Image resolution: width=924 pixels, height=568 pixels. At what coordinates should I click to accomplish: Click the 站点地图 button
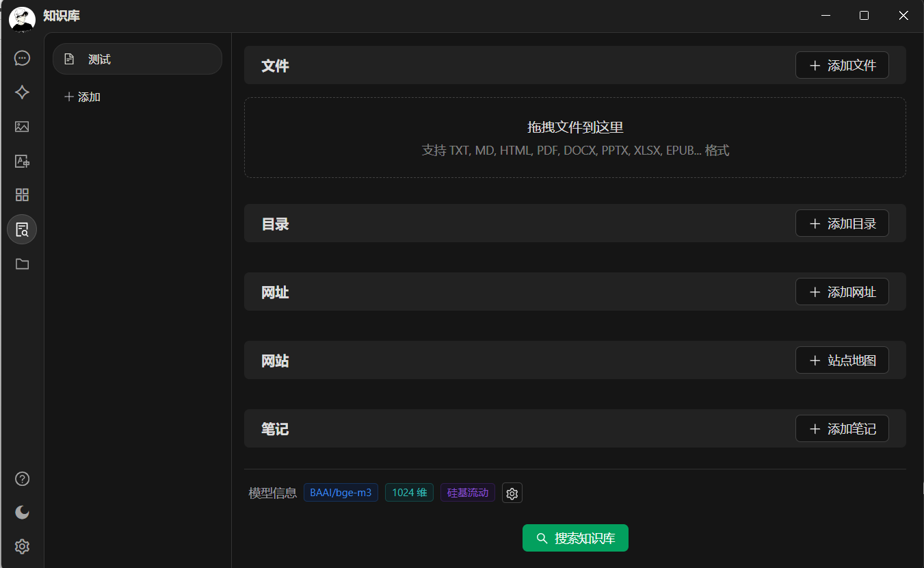click(x=842, y=361)
